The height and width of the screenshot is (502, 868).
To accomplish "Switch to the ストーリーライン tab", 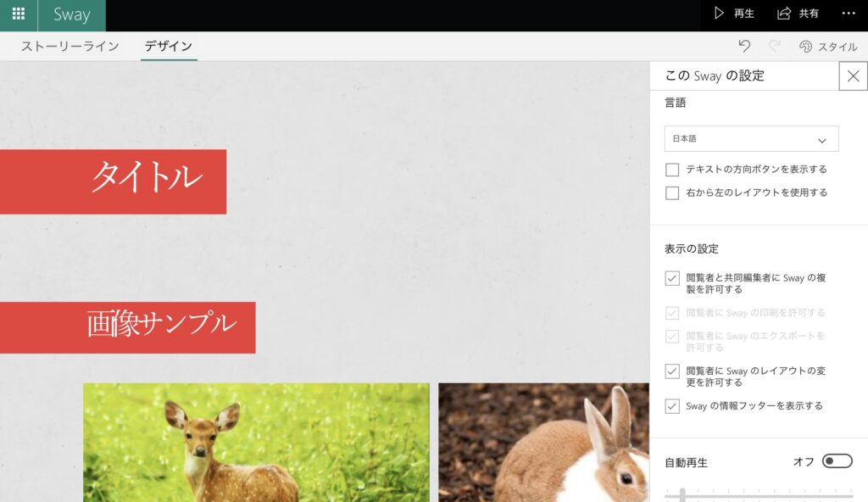I will (x=70, y=46).
